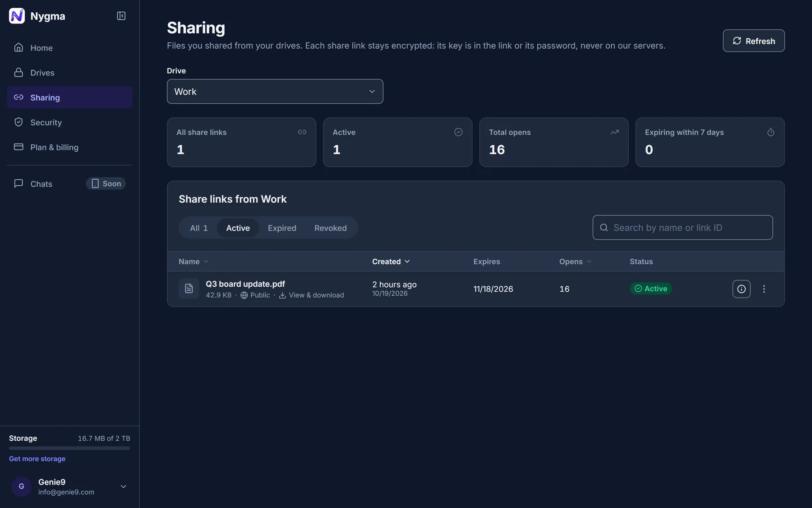Open the Drive dropdown showing Work
Viewport: 812px width, 508px height.
[275, 92]
